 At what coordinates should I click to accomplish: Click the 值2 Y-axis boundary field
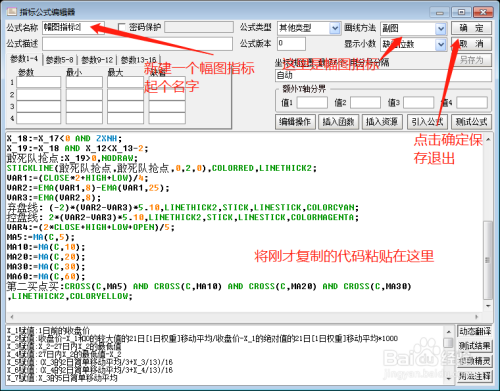click(365, 103)
